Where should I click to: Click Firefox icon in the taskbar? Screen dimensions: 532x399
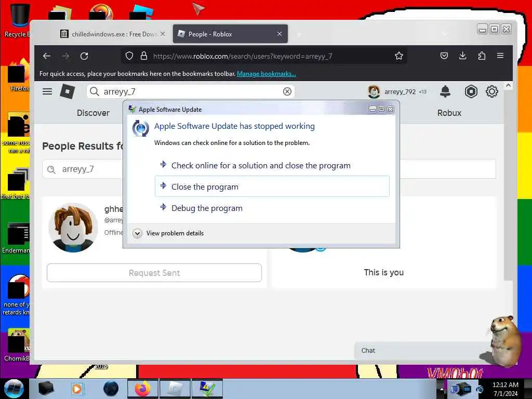tap(142, 389)
